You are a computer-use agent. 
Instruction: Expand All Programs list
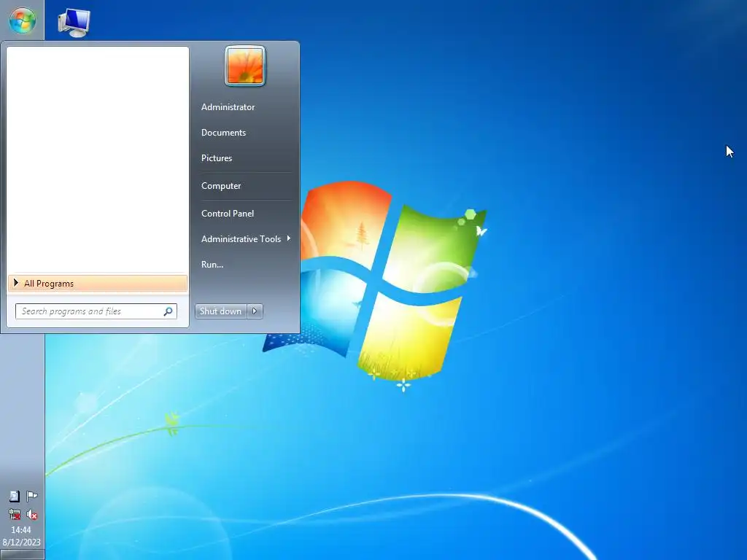click(x=98, y=284)
